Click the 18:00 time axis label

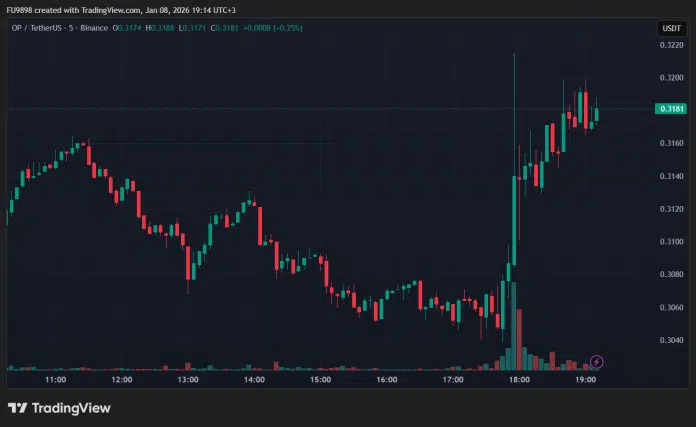[520, 380]
